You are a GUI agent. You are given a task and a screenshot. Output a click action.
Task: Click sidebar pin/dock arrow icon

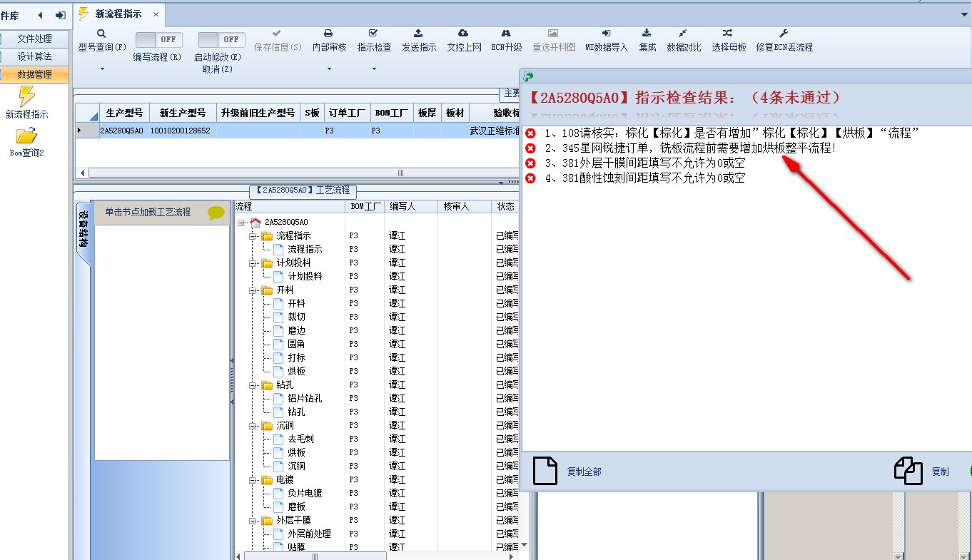(61, 14)
